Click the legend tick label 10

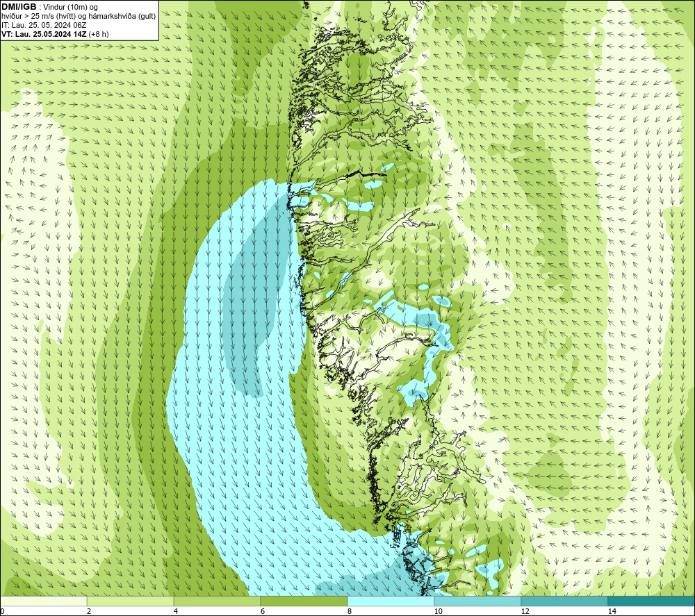click(439, 611)
